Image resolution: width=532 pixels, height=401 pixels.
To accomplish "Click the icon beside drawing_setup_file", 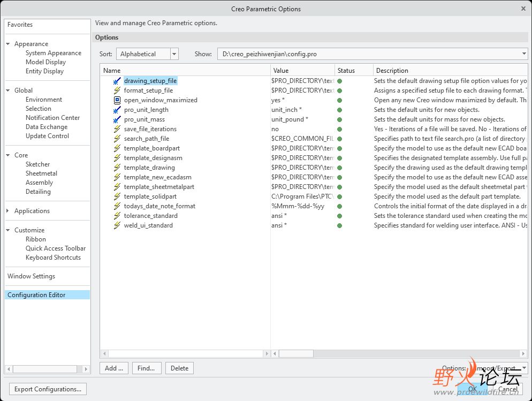I will click(117, 81).
